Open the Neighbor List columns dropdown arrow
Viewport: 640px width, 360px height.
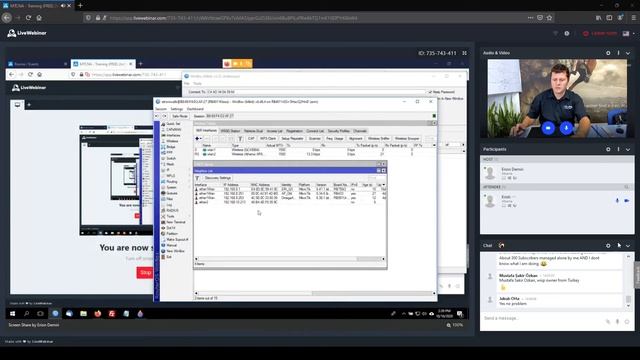tap(384, 185)
